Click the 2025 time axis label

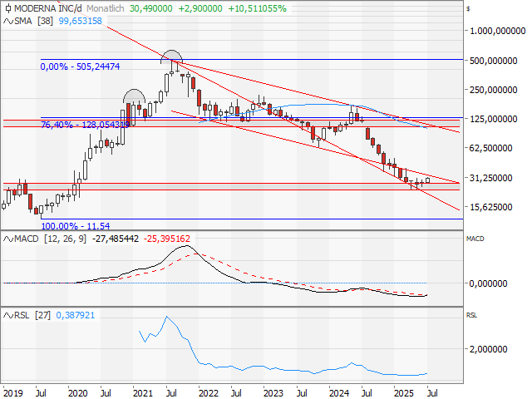(x=404, y=393)
